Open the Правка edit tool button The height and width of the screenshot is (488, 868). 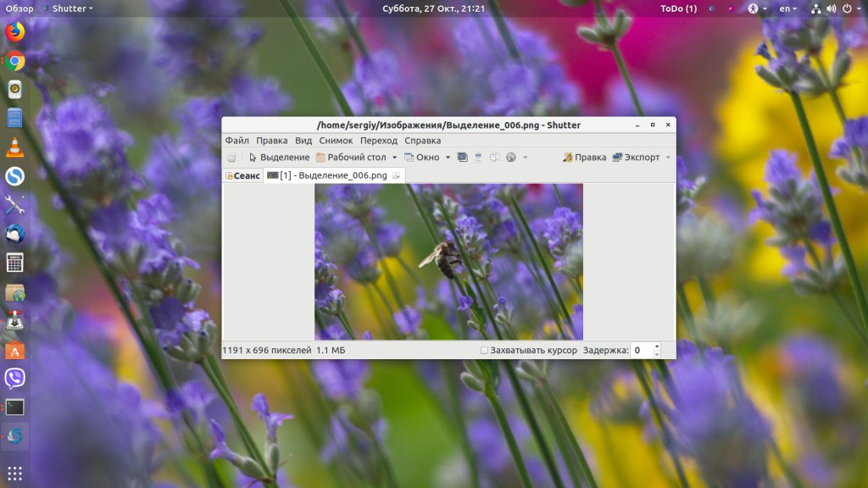tap(585, 158)
